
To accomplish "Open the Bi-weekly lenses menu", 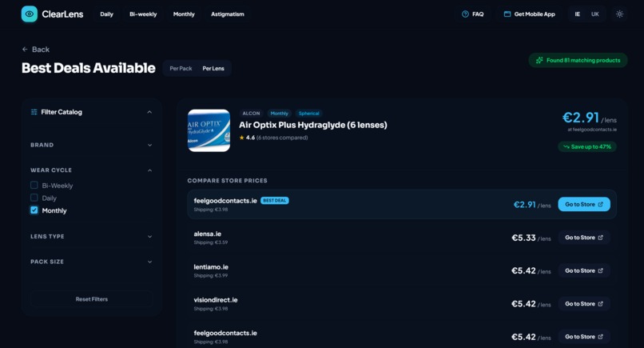I will 143,14.
